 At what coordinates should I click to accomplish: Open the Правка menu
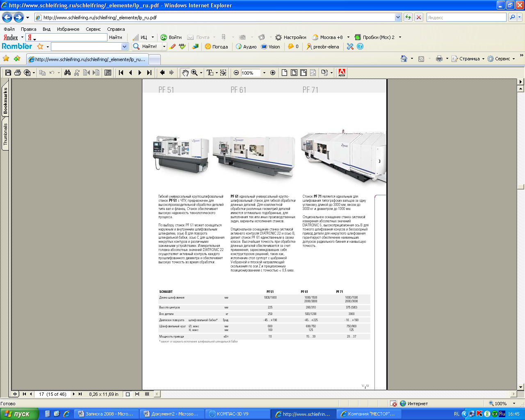pos(29,29)
